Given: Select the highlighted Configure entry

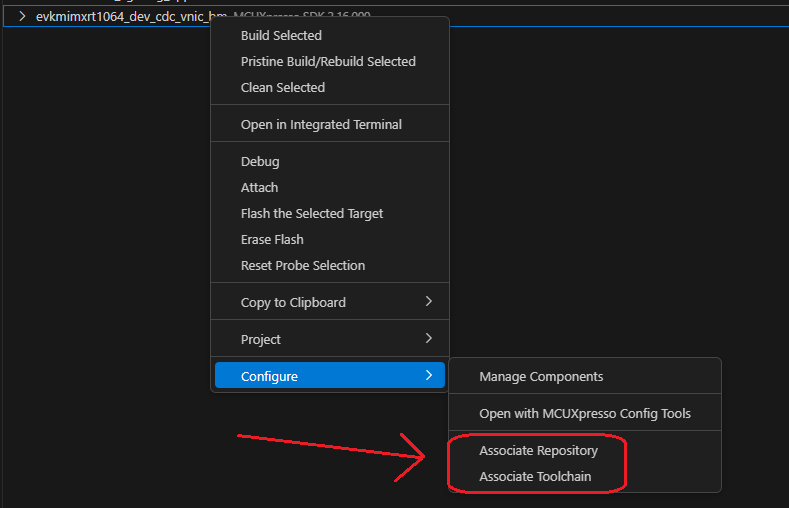Looking at the screenshot, I should [269, 376].
